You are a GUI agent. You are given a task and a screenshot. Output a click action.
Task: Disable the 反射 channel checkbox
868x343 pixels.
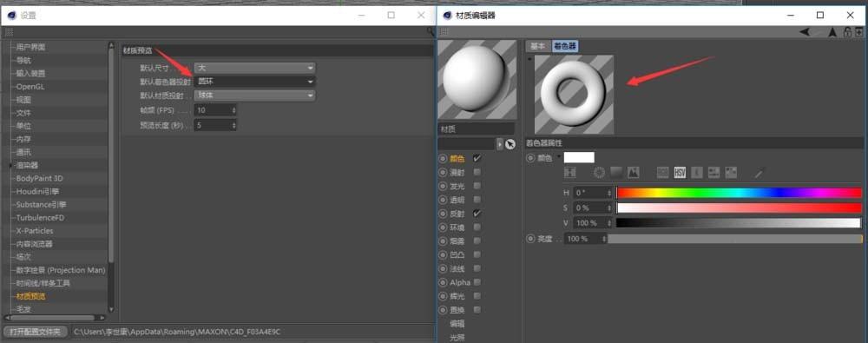[477, 214]
